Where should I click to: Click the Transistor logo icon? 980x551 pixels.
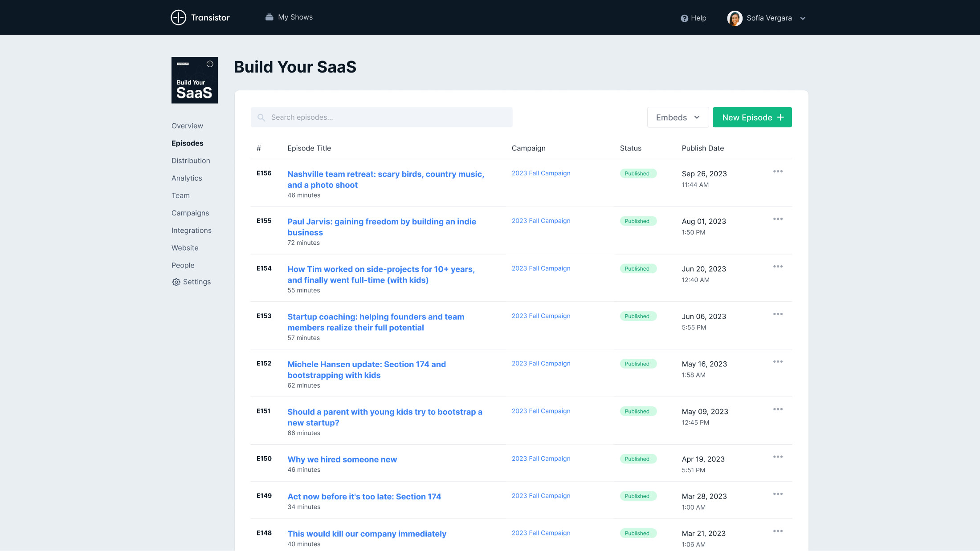[178, 17]
